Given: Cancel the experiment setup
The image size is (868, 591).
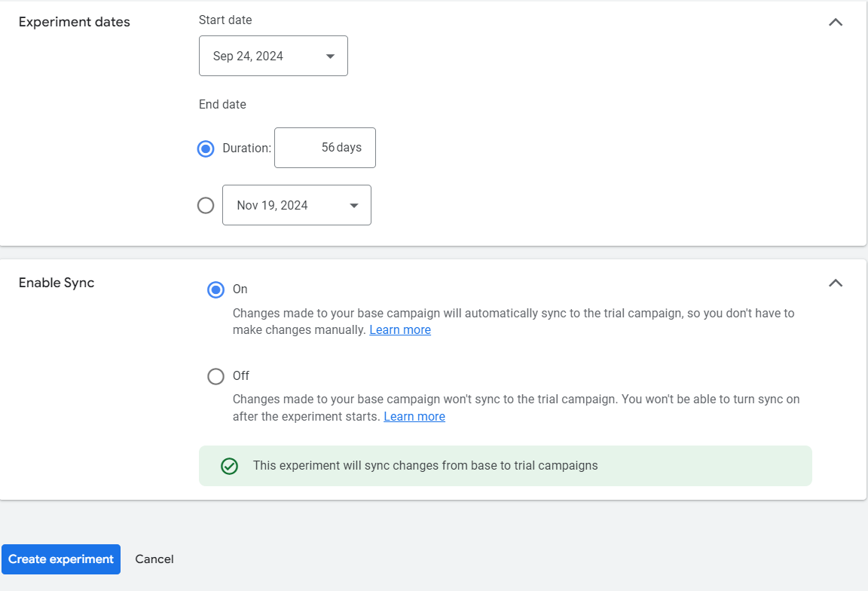Looking at the screenshot, I should [154, 559].
